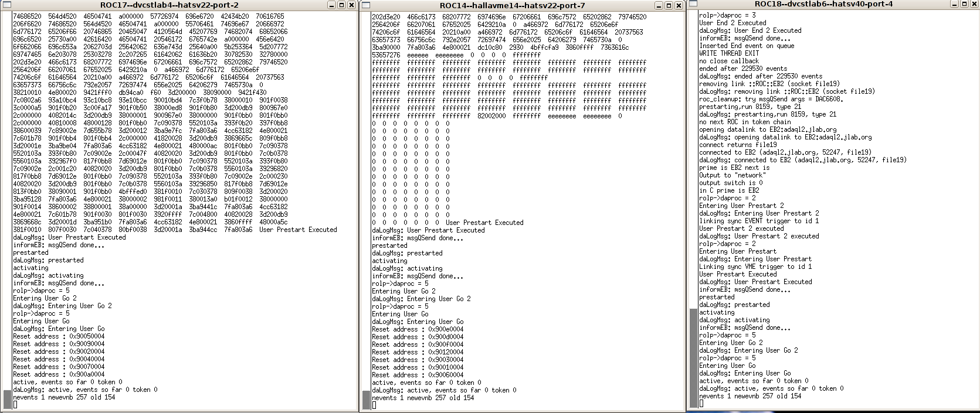Viewport: 980px width, 413px height.
Task: Click 'prime is EB2 next is' line
Action: point(734,168)
